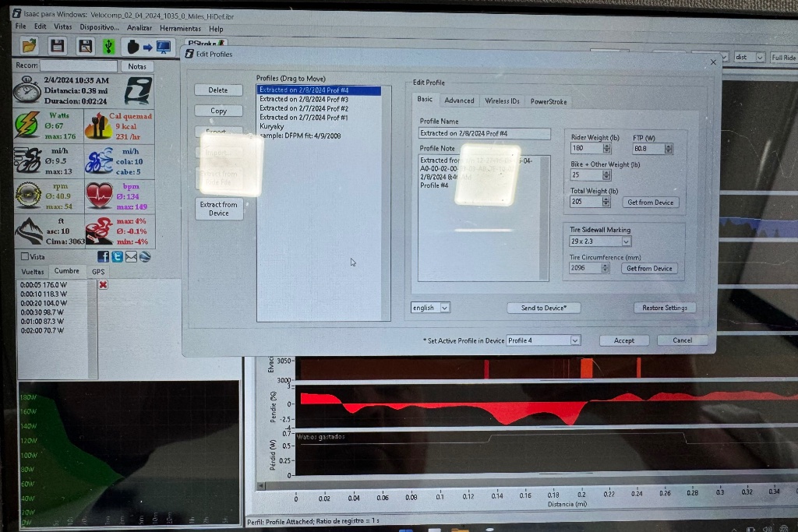
Task: Click the globe web share icon
Action: tap(145, 257)
